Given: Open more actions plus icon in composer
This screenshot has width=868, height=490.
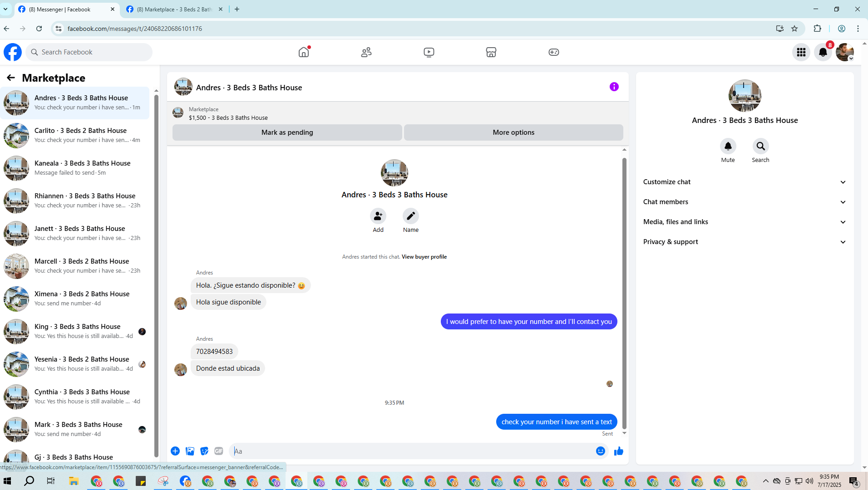Looking at the screenshot, I should (x=175, y=451).
